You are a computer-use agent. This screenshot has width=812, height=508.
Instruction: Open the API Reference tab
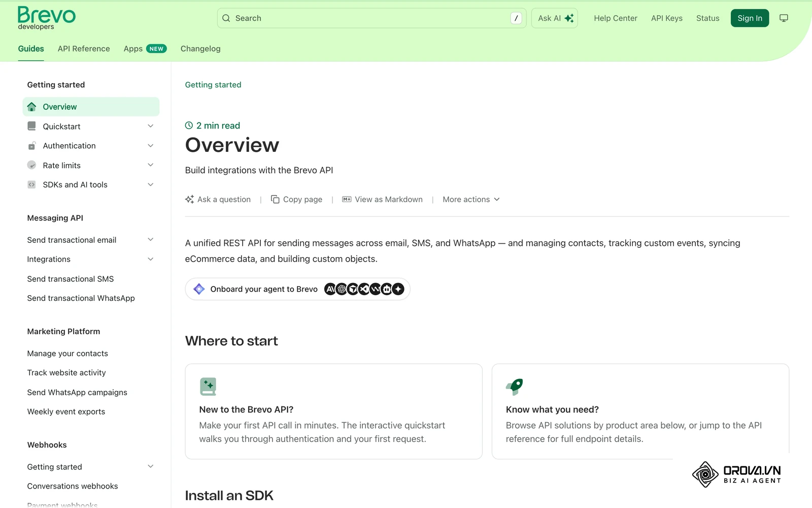[x=84, y=49]
